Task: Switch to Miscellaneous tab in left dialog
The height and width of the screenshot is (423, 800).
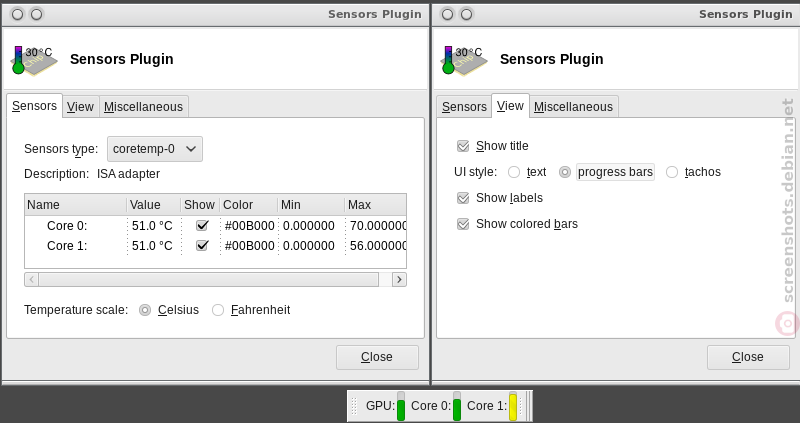Action: coord(143,107)
